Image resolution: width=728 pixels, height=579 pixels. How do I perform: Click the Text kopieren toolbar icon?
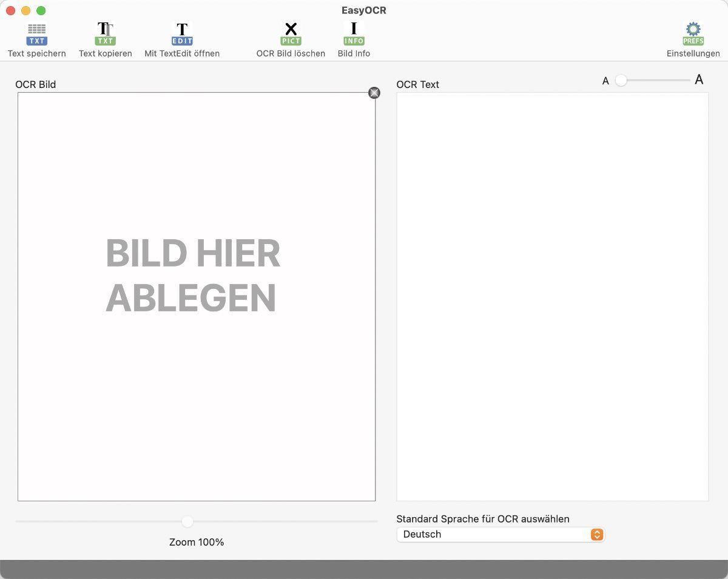click(106, 34)
